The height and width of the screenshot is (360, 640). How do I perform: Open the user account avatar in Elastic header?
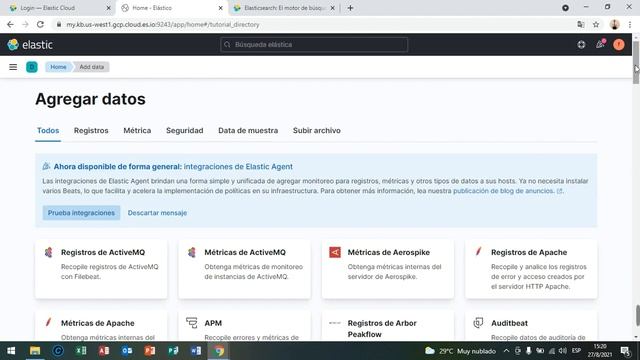619,44
